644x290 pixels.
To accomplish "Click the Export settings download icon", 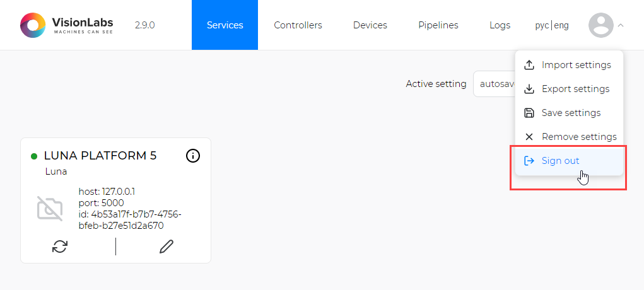I will point(529,89).
